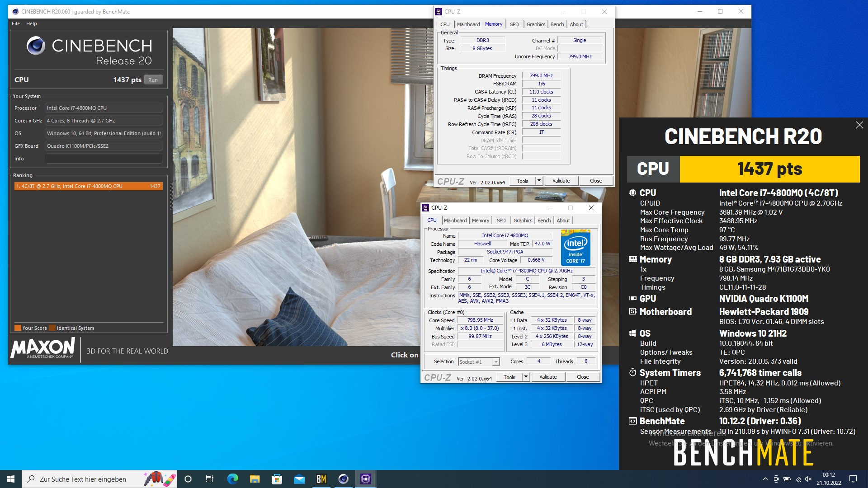This screenshot has width=868, height=488.
Task: Open About tab in lower CPU-Z window
Action: coord(563,221)
